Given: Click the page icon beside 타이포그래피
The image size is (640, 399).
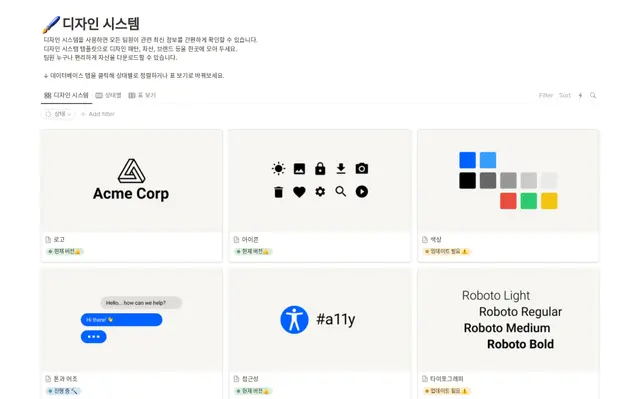Looking at the screenshot, I should point(425,379).
